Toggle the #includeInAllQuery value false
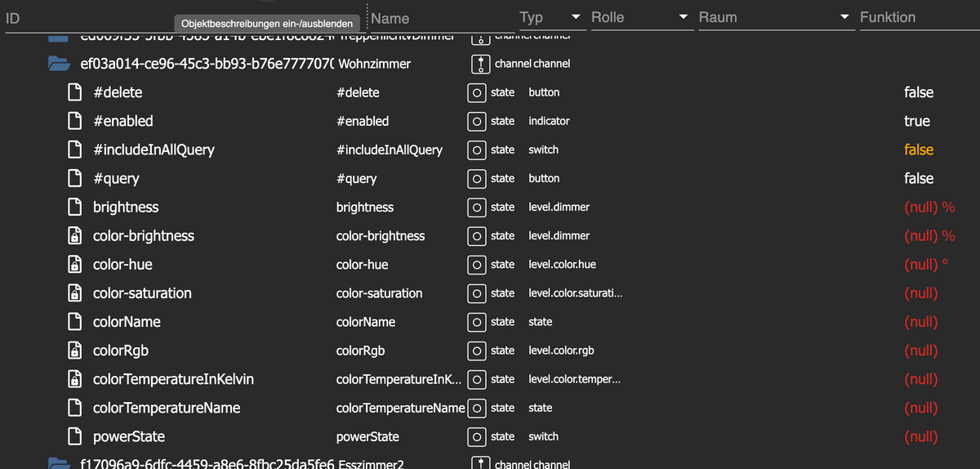The width and height of the screenshot is (980, 469). (918, 150)
